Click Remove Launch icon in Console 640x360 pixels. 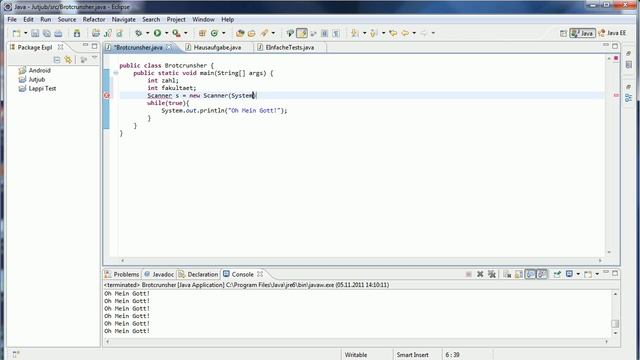point(480,274)
